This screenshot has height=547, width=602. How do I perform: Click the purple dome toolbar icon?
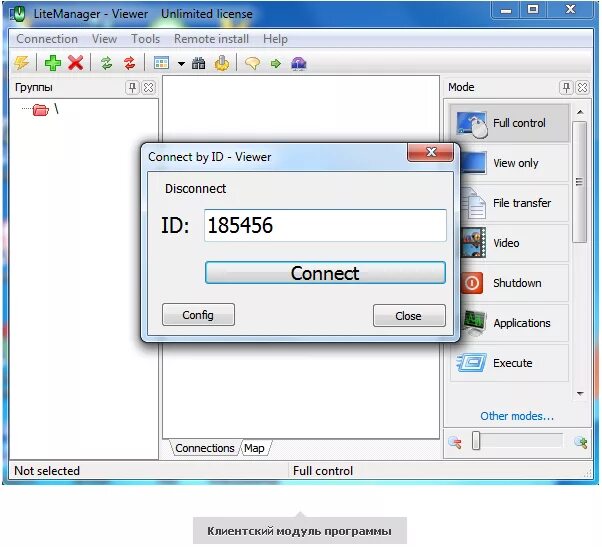tap(299, 63)
